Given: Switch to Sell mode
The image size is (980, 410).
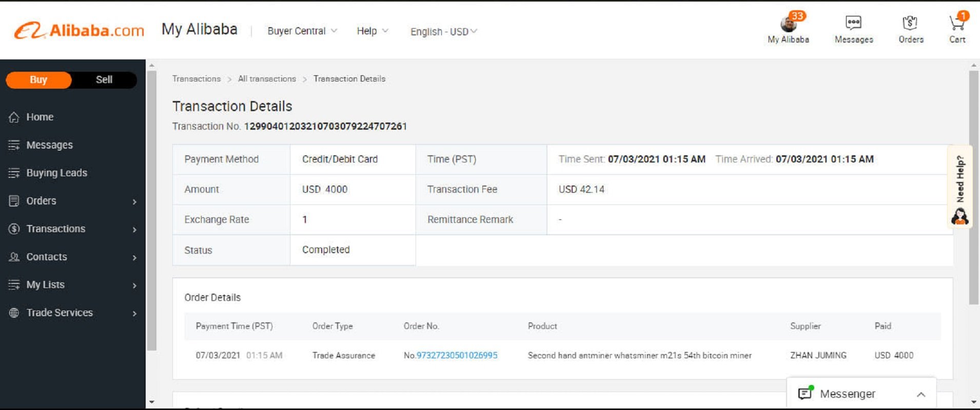Looking at the screenshot, I should [x=104, y=80].
